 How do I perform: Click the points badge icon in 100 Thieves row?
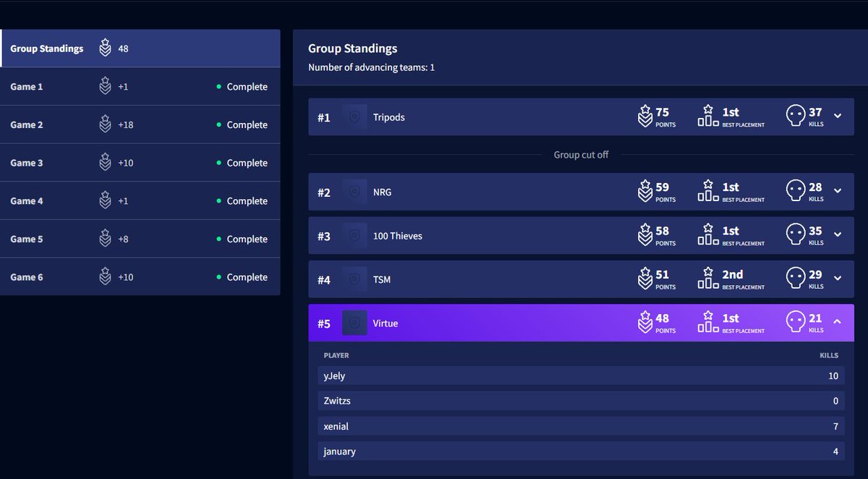pos(645,235)
